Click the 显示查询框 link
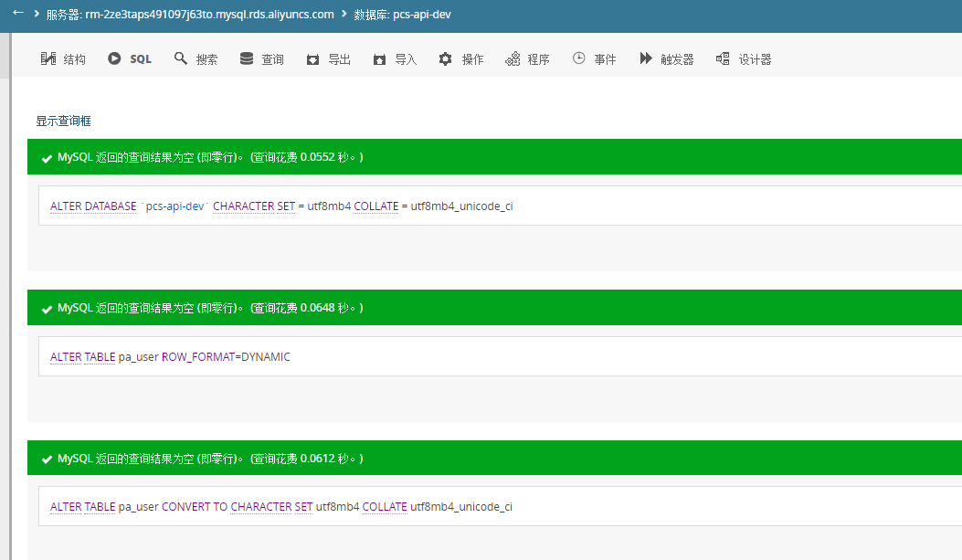The width and height of the screenshot is (962, 560). pos(63,121)
